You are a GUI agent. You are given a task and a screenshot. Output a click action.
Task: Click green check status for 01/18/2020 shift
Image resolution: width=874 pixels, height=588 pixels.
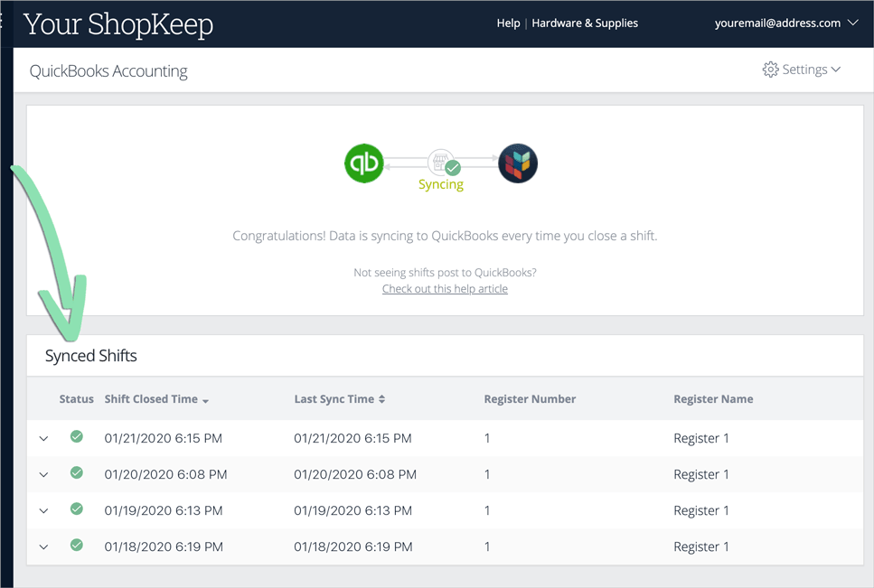(x=77, y=545)
